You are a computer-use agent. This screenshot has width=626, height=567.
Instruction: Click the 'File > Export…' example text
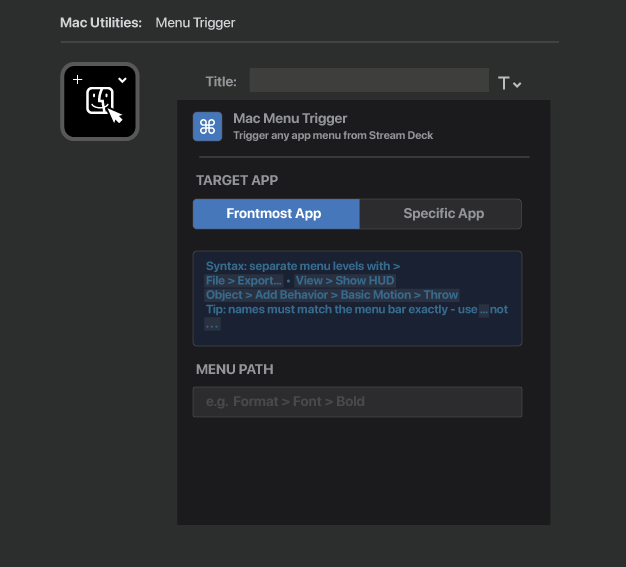244,281
